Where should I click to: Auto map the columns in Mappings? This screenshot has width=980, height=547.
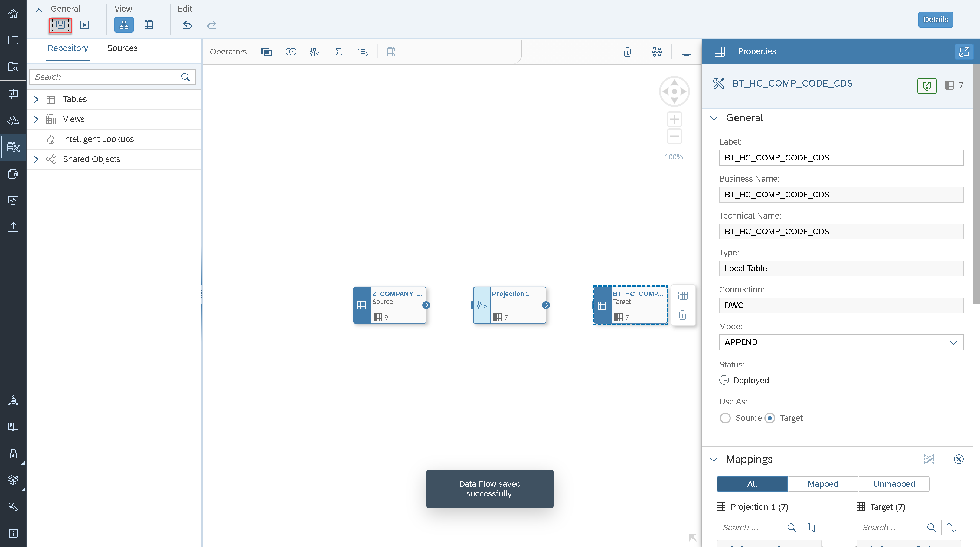coord(929,459)
